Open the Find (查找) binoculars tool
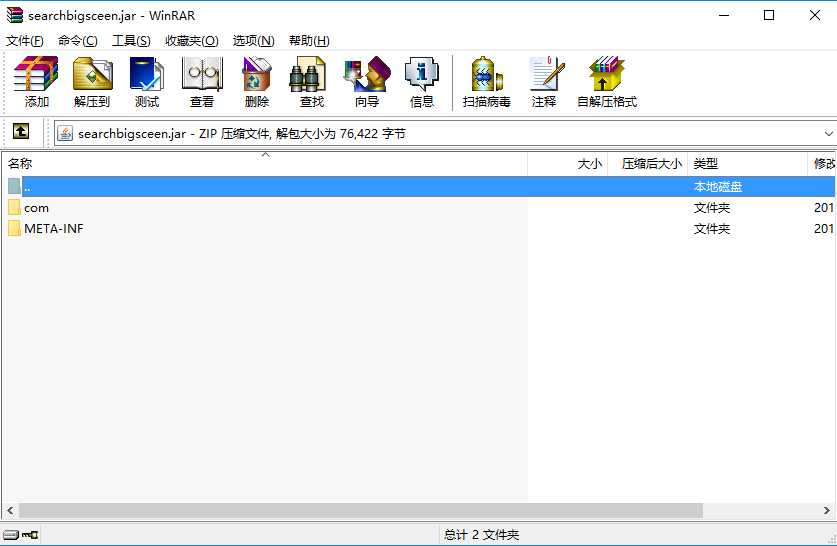The image size is (837, 546). pos(312,82)
